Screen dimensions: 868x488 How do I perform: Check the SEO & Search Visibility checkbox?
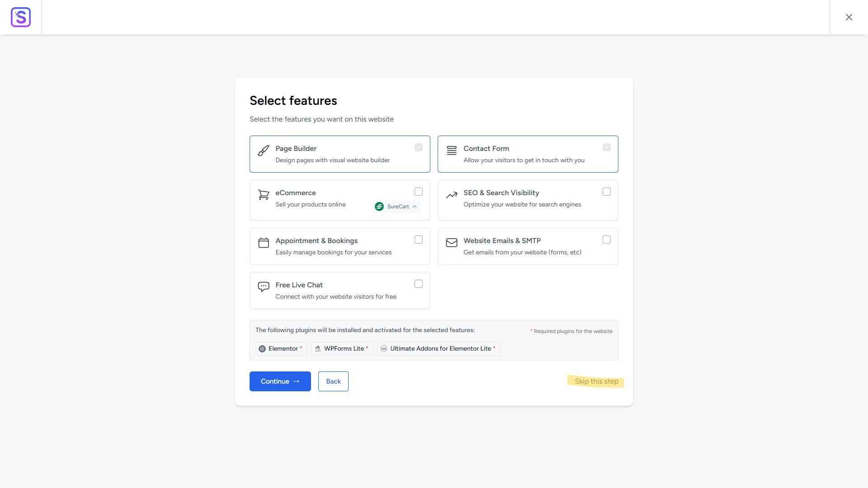click(x=607, y=192)
